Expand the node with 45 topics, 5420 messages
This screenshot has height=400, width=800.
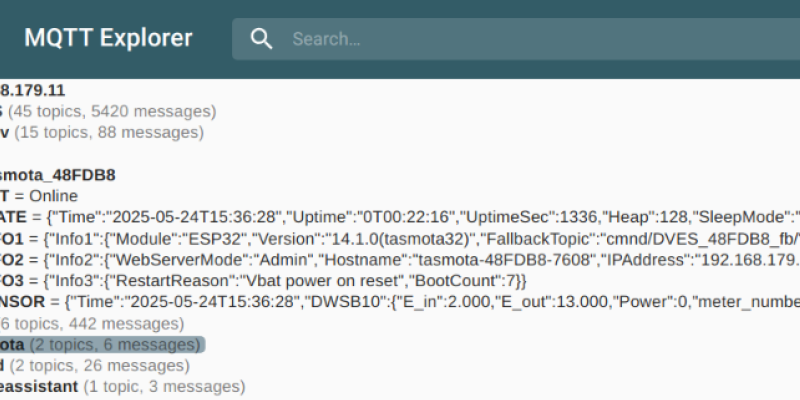pos(108,111)
